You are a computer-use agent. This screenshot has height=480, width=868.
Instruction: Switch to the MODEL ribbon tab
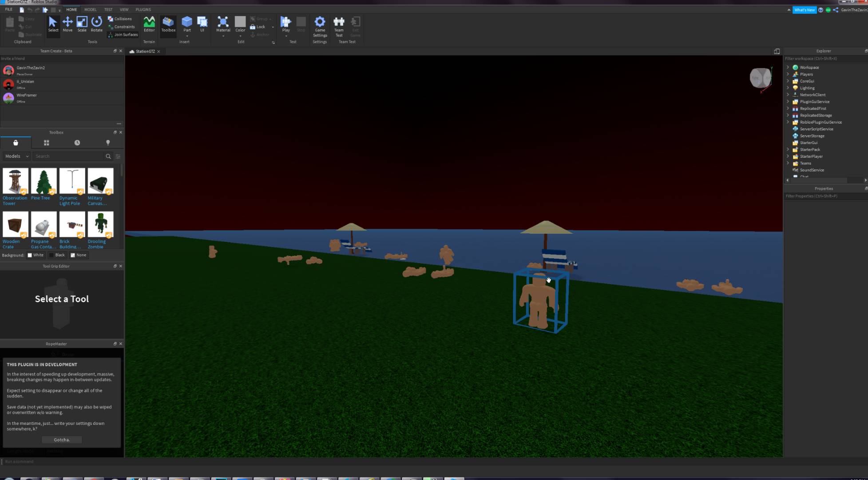click(x=90, y=9)
